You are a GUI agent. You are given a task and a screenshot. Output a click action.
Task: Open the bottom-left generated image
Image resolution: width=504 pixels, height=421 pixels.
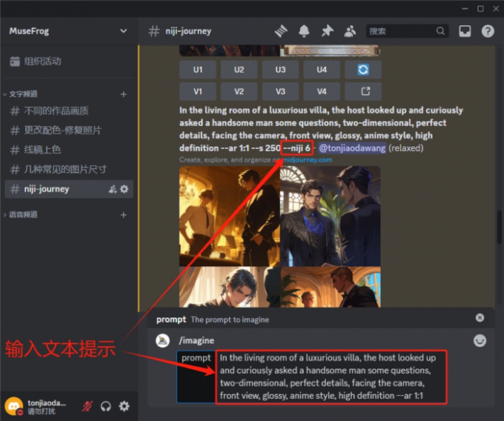[x=230, y=287]
